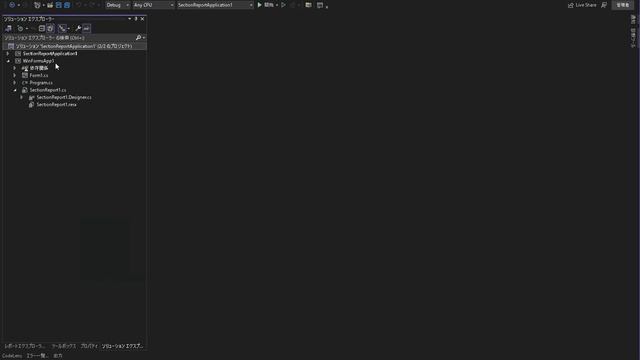Image resolution: width=640 pixels, height=360 pixels.
Task: Select the Solution SectionReportApplication1 root node
Action: point(75,46)
